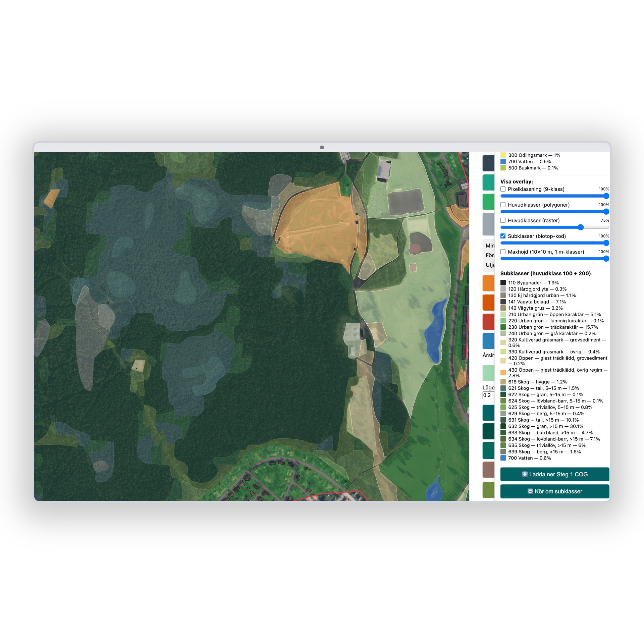644x644 pixels.
Task: Click the 110 Byggnader black legend swatch
Action: tap(503, 283)
